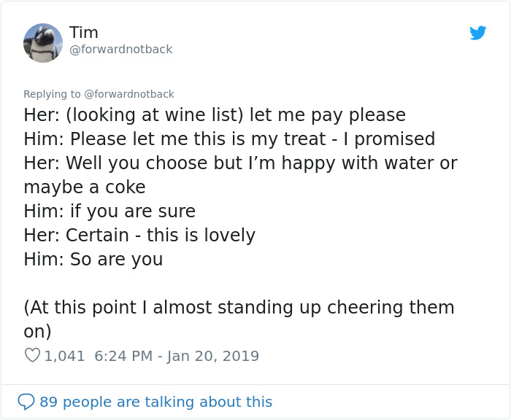The width and height of the screenshot is (511, 420).
Task: Select the "Her: Certain - this is lovely" line
Action: (139, 236)
